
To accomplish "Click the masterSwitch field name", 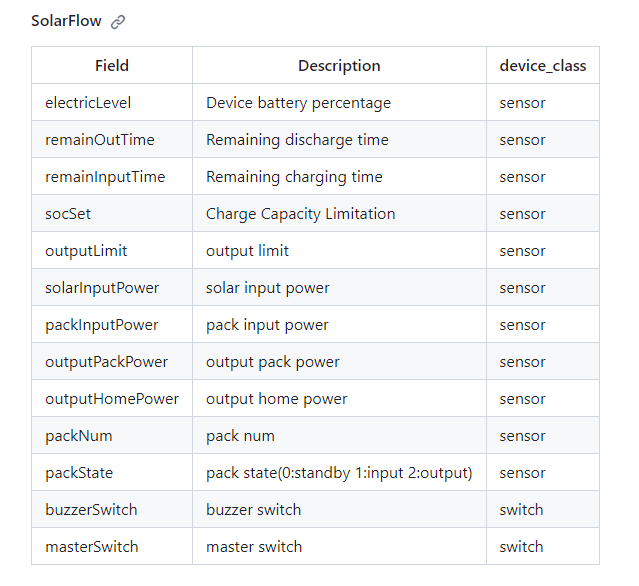I will (92, 547).
